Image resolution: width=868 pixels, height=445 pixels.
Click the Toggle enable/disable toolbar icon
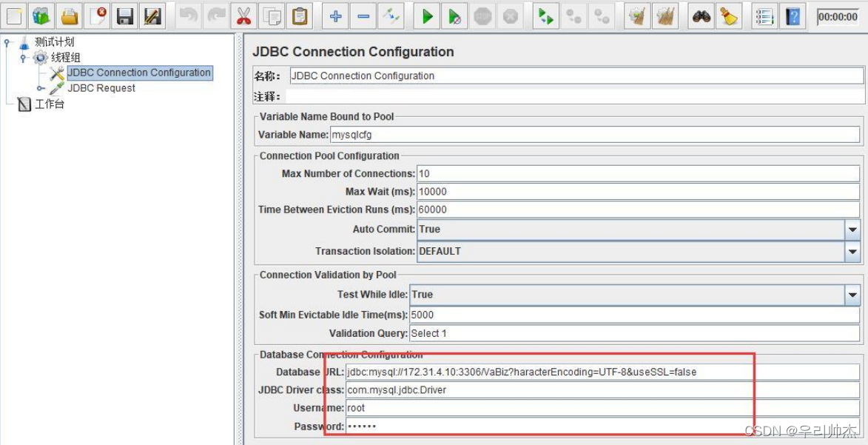tap(391, 16)
